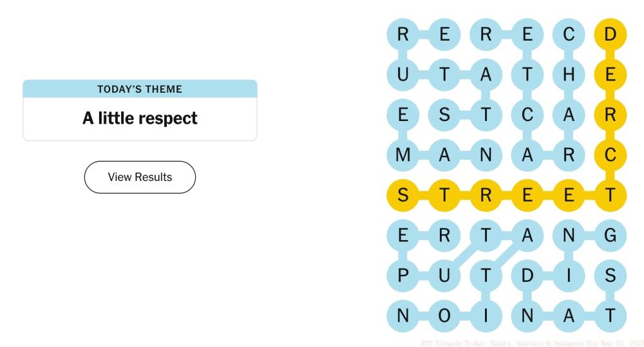
Task: Click the View Results button
Action: [140, 177]
